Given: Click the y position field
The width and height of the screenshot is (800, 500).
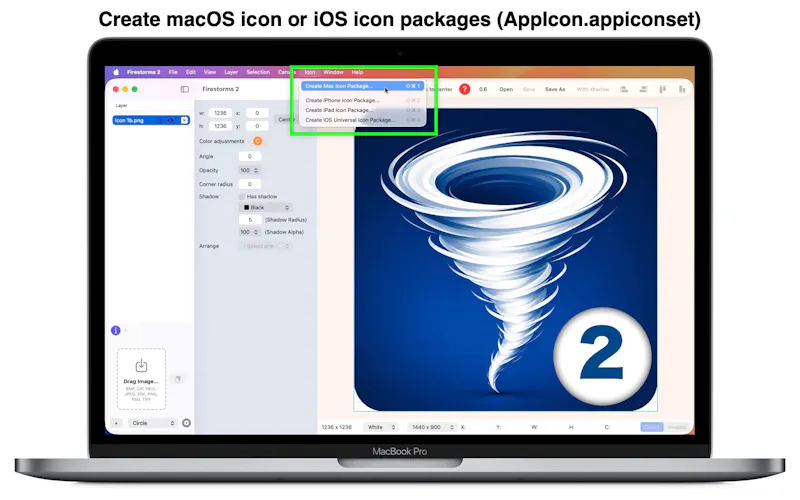Looking at the screenshot, I should pyautogui.click(x=257, y=126).
